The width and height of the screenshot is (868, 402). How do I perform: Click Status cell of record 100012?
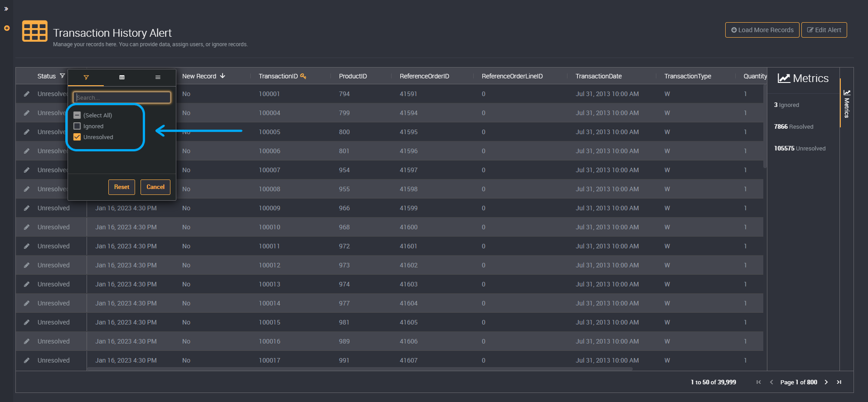(x=53, y=265)
